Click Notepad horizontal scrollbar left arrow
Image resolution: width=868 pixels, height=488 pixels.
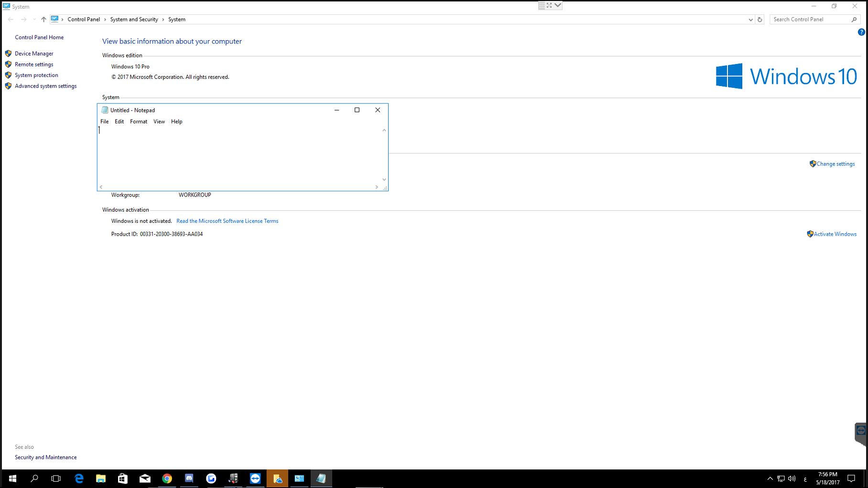pos(101,187)
